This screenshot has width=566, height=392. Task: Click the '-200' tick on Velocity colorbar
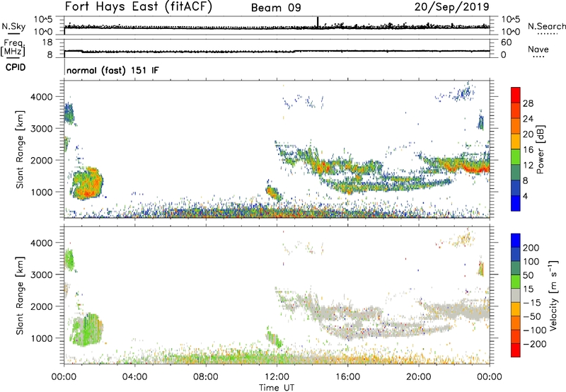(535, 344)
